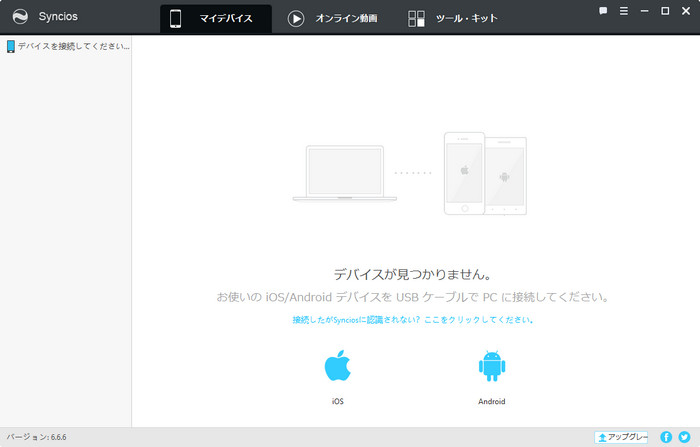The width and height of the screenshot is (700, 447).
Task: Click the デバイスが見つかりません heading
Action: point(412,274)
